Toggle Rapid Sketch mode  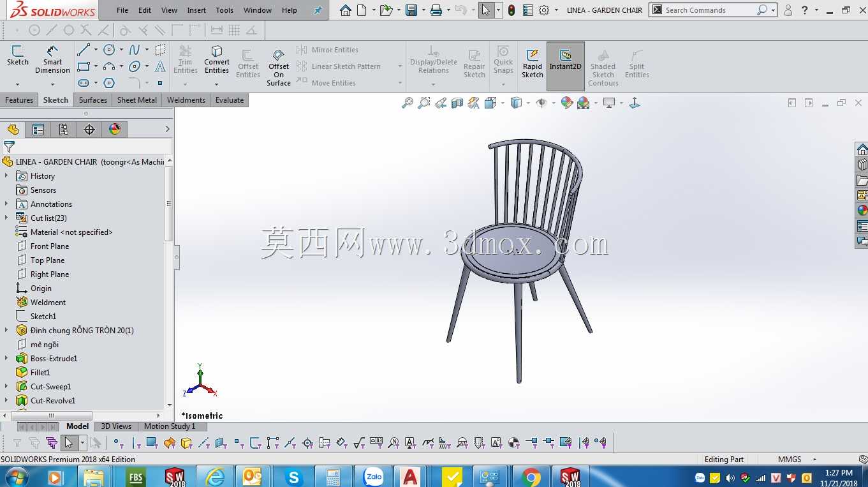(533, 63)
